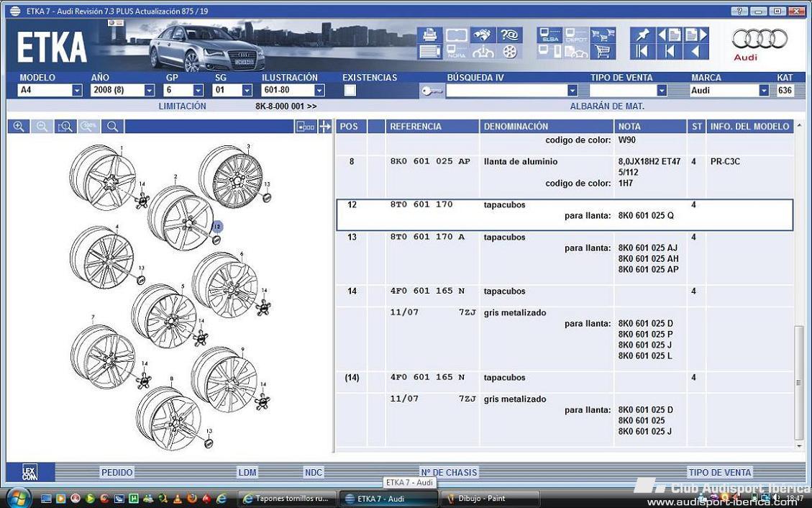Click the DEPOT icon
812x508 pixels.
(576, 35)
